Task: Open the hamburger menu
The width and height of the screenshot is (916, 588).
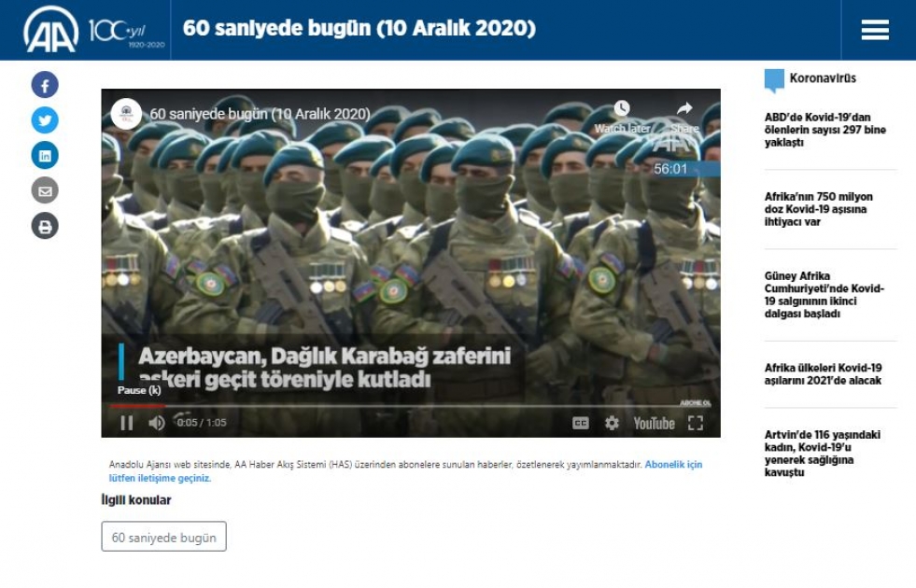Action: 875,30
